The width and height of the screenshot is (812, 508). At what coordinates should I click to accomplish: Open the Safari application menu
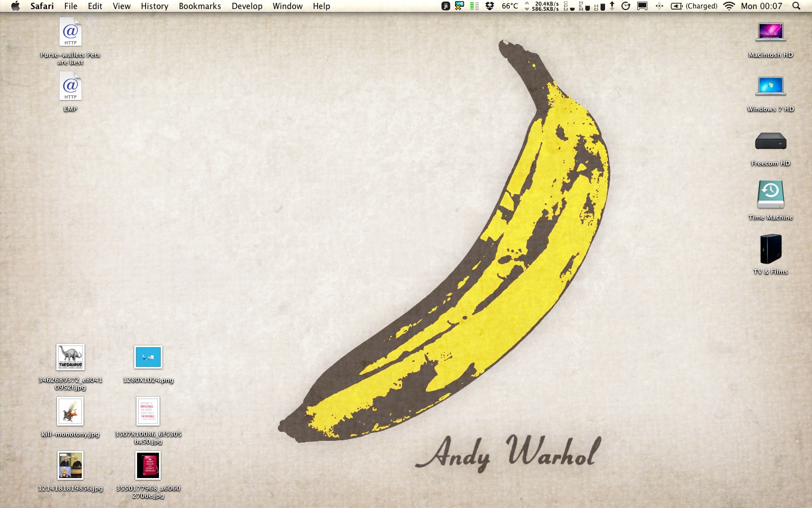[42, 6]
